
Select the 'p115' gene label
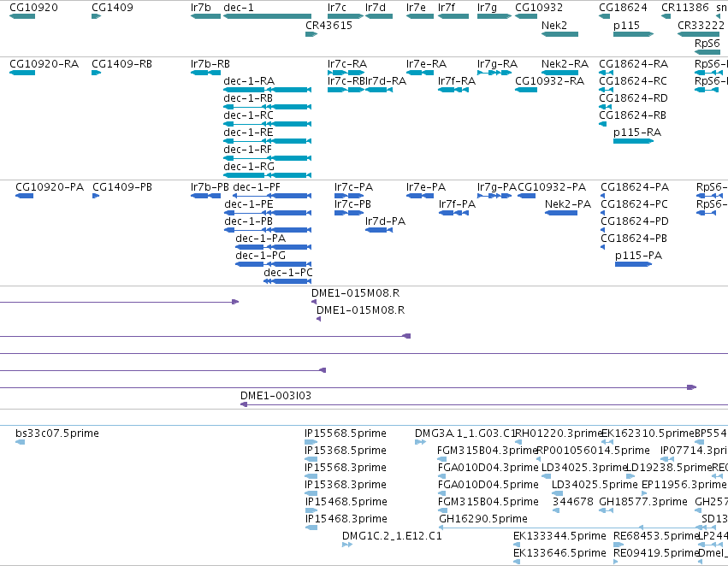pos(626,26)
